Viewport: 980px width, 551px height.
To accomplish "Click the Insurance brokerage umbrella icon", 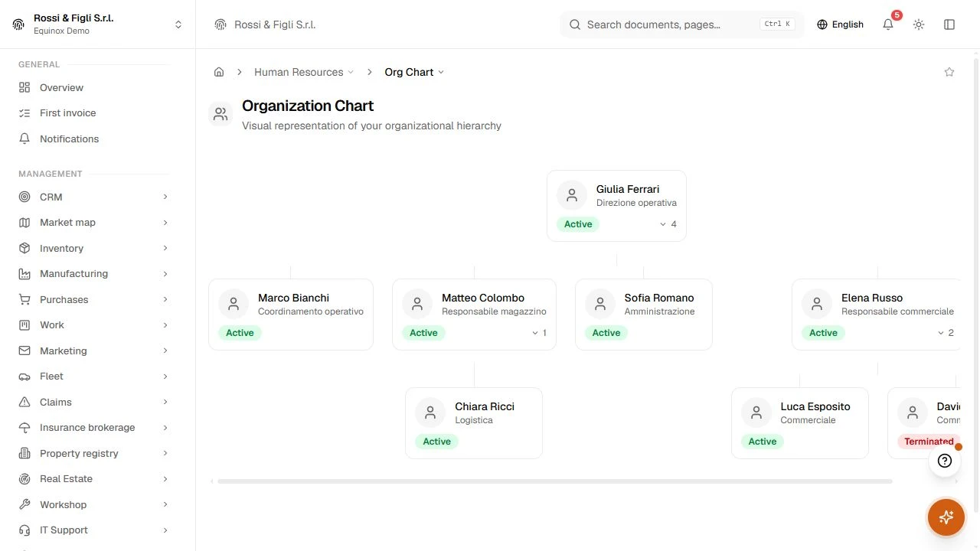I will click(24, 428).
